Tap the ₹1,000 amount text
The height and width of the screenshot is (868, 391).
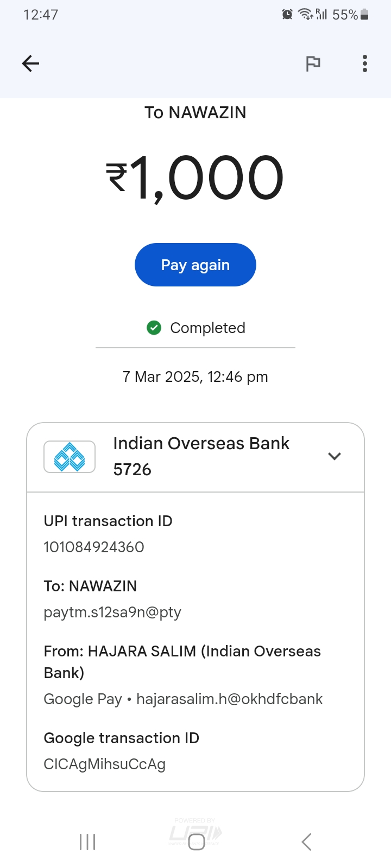click(x=195, y=178)
